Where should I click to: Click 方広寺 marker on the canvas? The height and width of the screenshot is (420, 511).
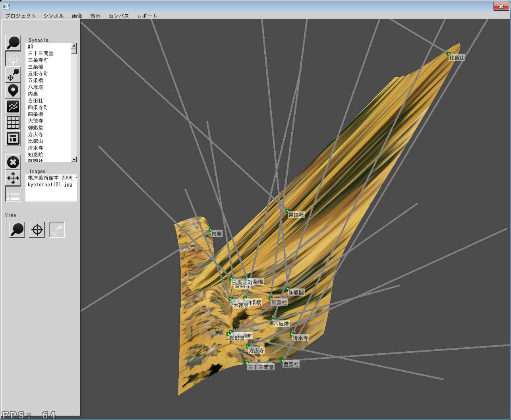(x=248, y=346)
